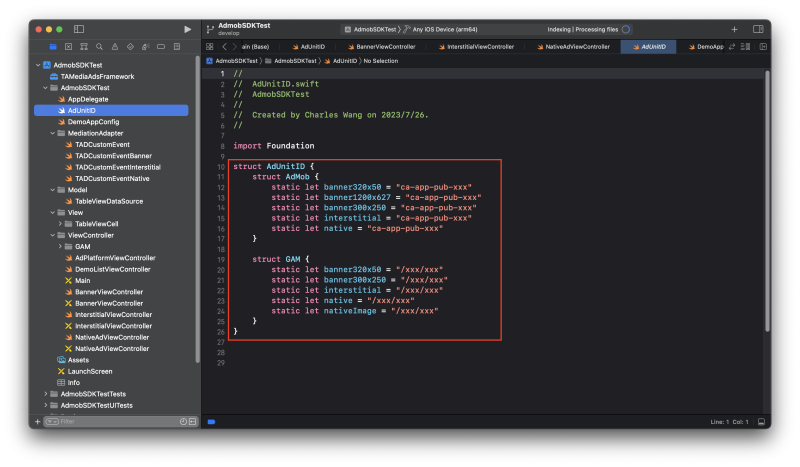Open the Debug navigator icon

[x=145, y=46]
